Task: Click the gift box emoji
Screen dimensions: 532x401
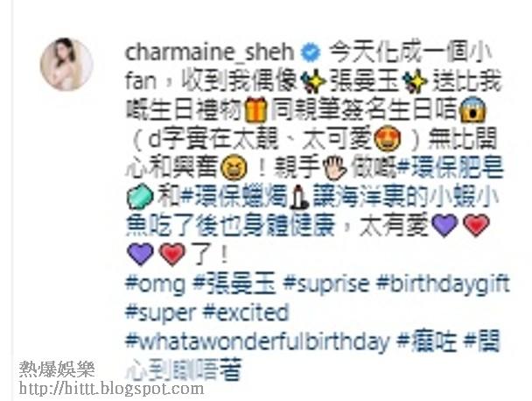Action: [x=255, y=109]
